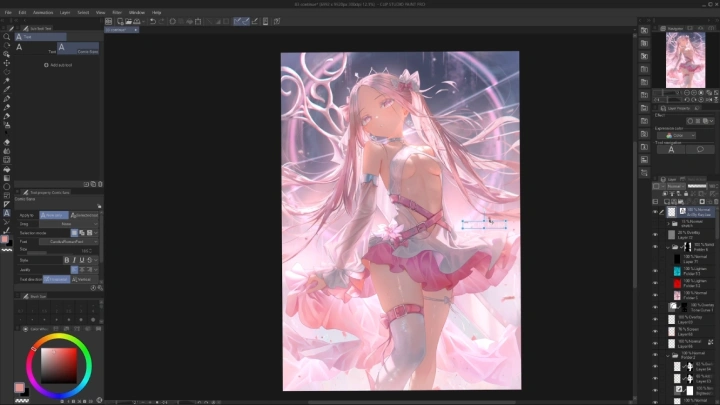Select the Text tool in the toolbar
720x405 pixels.
tap(7, 212)
